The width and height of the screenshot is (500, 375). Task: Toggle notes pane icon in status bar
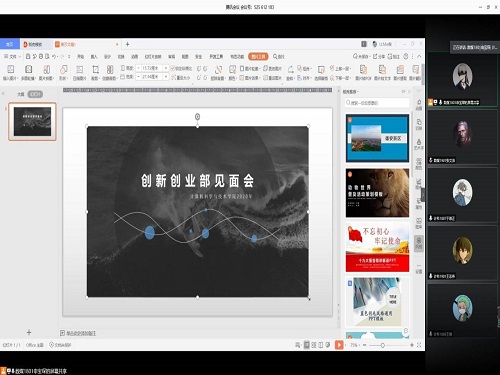(x=298, y=345)
